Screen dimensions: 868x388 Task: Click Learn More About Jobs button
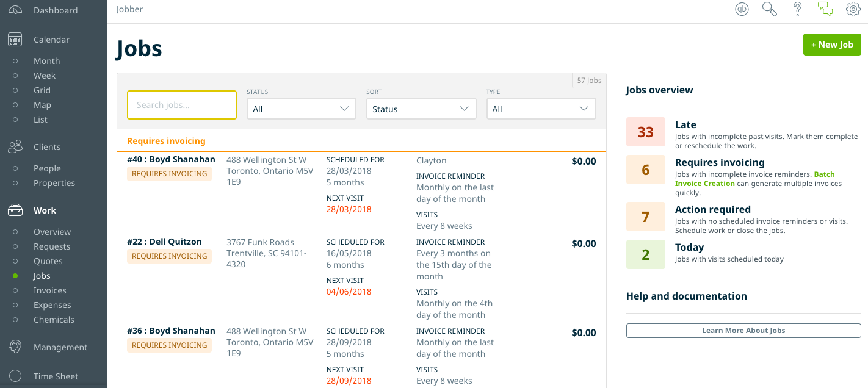tap(743, 331)
